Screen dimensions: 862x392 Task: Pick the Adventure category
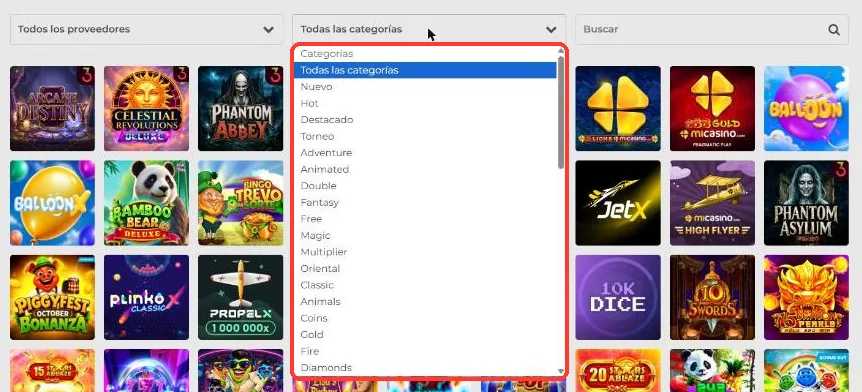pyautogui.click(x=425, y=153)
